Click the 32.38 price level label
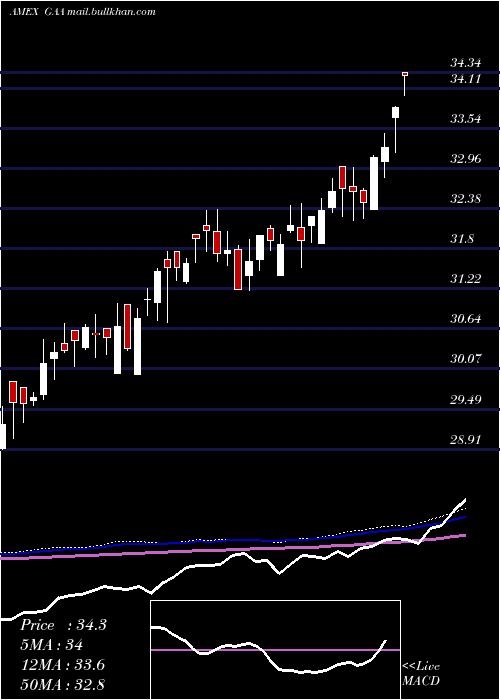This screenshot has height=700, width=500. click(x=466, y=198)
